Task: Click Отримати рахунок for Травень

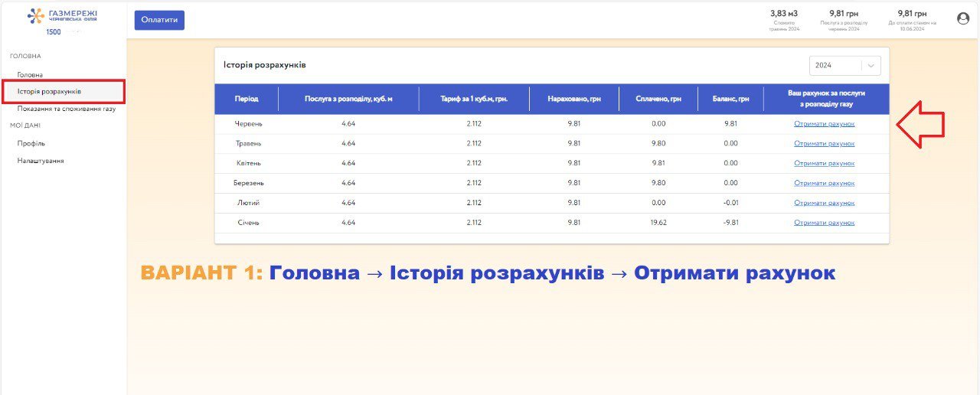Action: (824, 143)
